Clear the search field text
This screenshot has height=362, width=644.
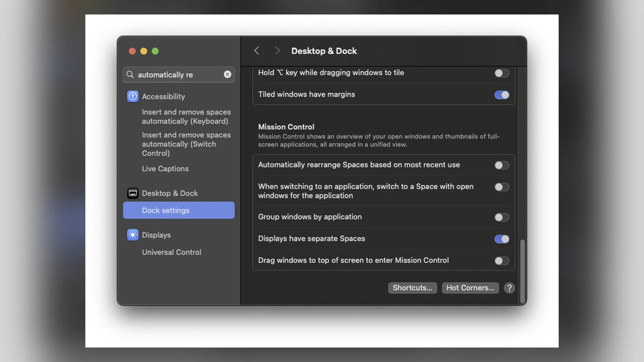[x=227, y=74]
